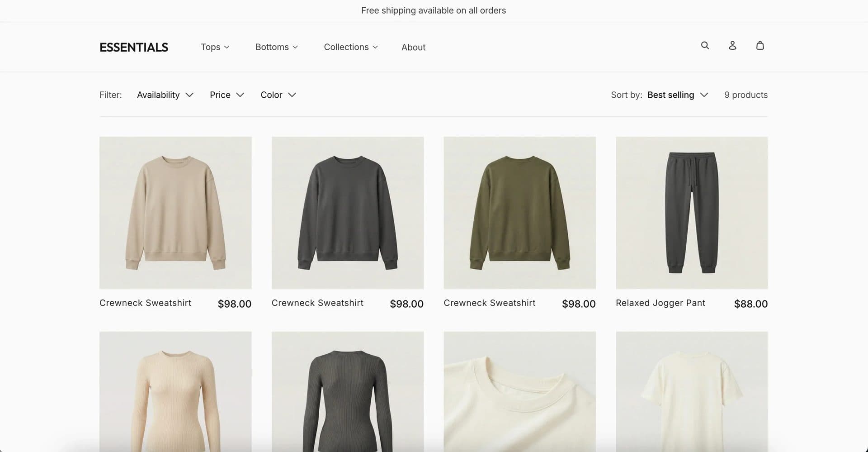Image resolution: width=868 pixels, height=452 pixels.
Task: View the Relaxed Jogger Pant image
Action: coord(692,213)
